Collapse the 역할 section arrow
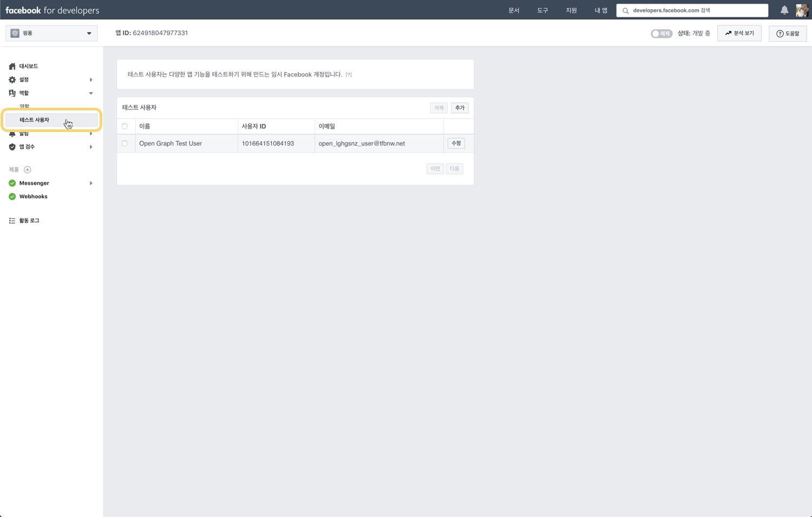The image size is (812, 517). click(x=91, y=93)
